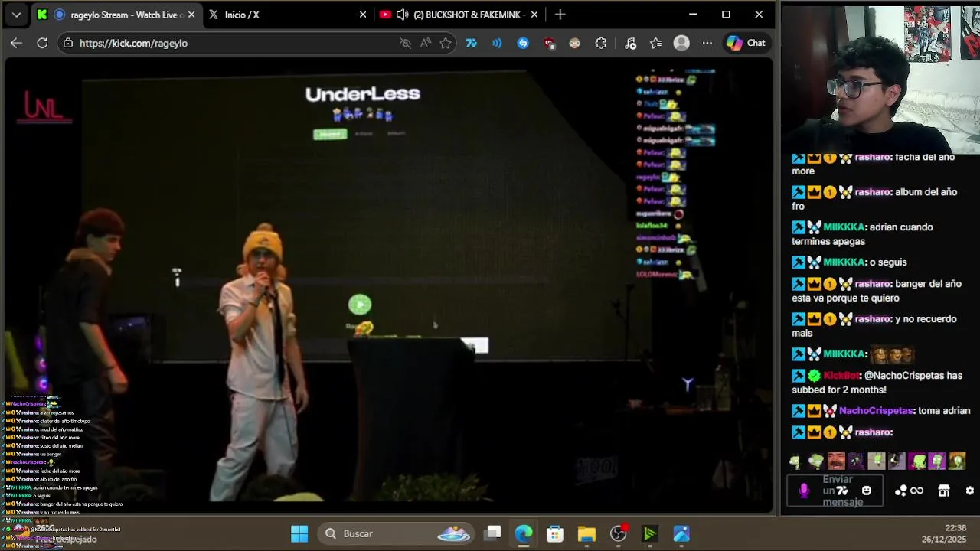The height and width of the screenshot is (551, 980).
Task: Click rasharo username beside 'fachа del ano'
Action: pos(873,157)
